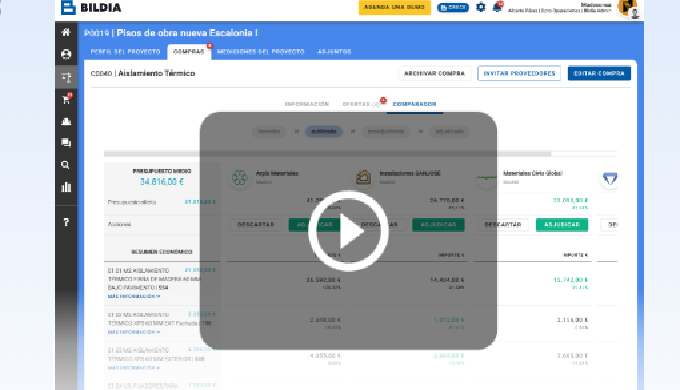The width and height of the screenshot is (680, 390).
Task: Click the Editar Compra button
Action: pyautogui.click(x=599, y=73)
